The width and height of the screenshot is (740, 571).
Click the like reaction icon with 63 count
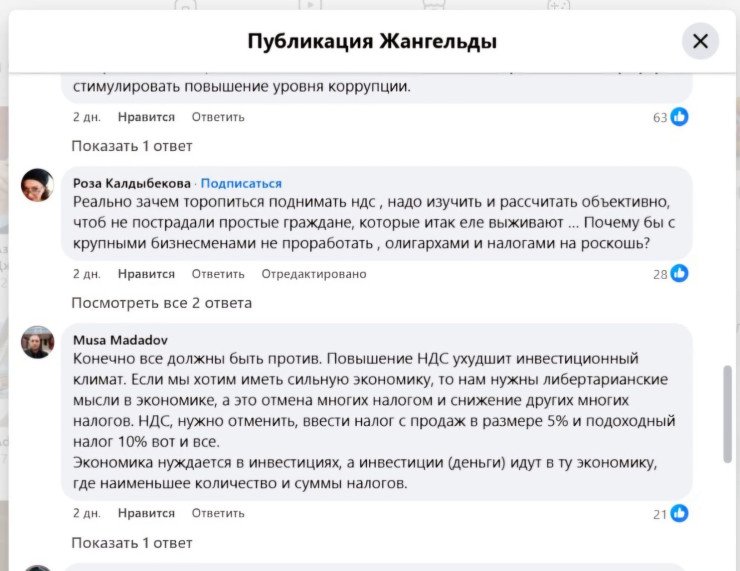[x=680, y=117]
